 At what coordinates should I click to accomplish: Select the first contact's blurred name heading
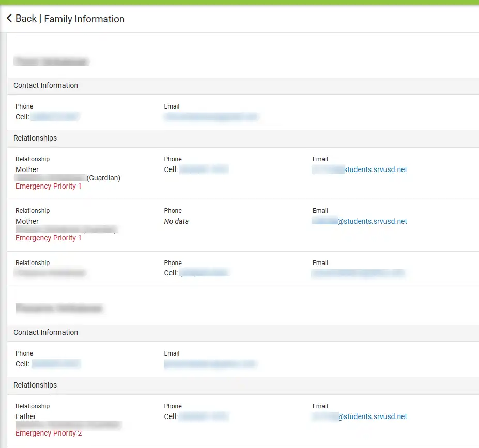52,61
